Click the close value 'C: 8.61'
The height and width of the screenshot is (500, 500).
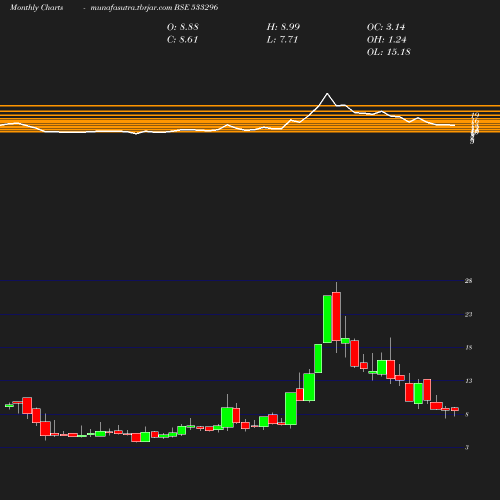(x=183, y=40)
